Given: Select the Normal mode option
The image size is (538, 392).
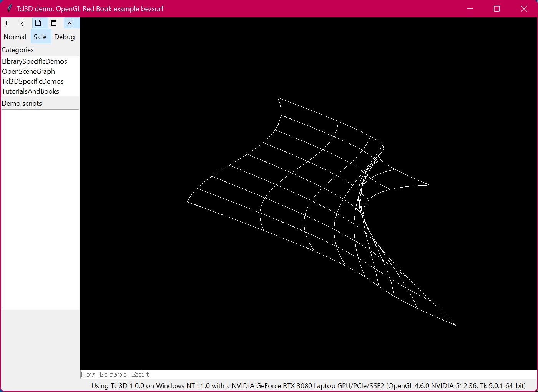Looking at the screenshot, I should (x=15, y=37).
